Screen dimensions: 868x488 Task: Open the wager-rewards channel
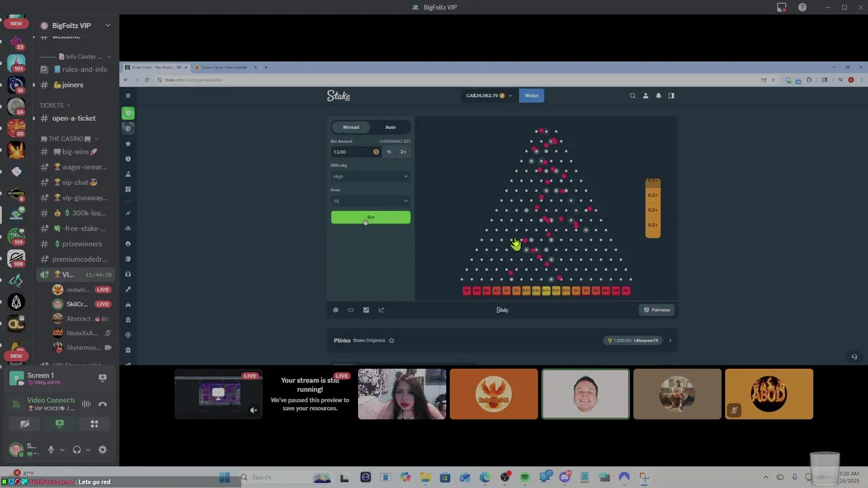click(75, 167)
